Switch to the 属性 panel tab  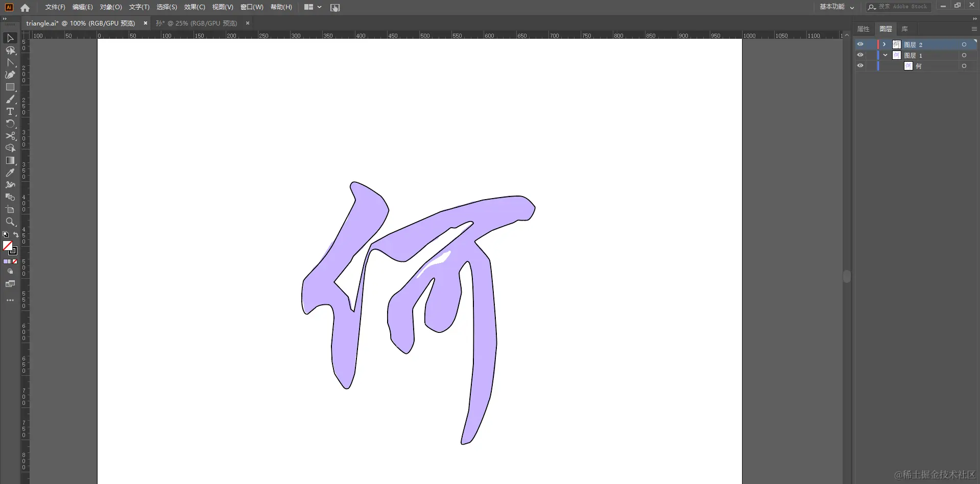pyautogui.click(x=863, y=29)
